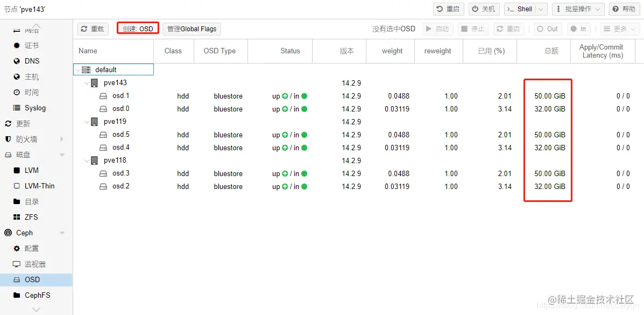
Task: Open 磁盘 disks in sidebar
Action: [36, 155]
